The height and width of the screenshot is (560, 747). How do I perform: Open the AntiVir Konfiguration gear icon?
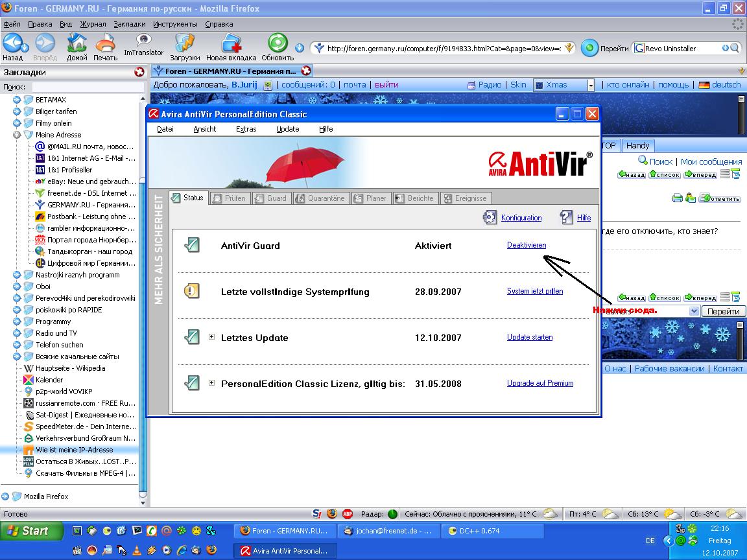click(x=490, y=218)
